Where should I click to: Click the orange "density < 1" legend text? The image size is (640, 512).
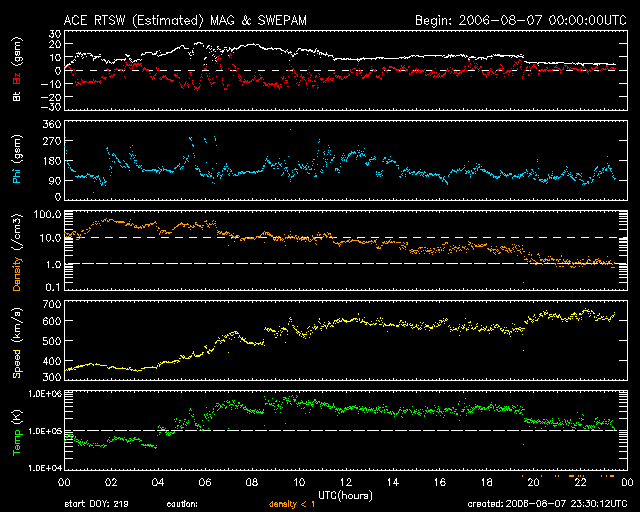[x=292, y=504]
